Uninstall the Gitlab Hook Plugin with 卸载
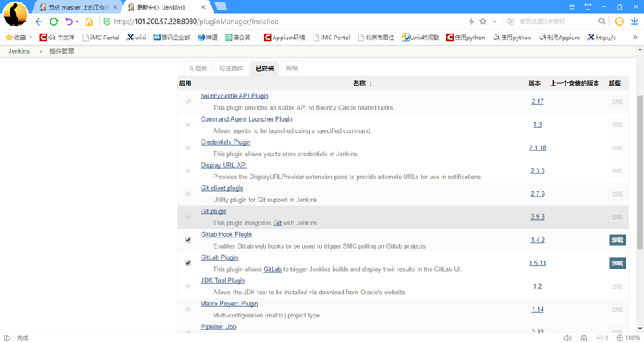 tap(618, 240)
